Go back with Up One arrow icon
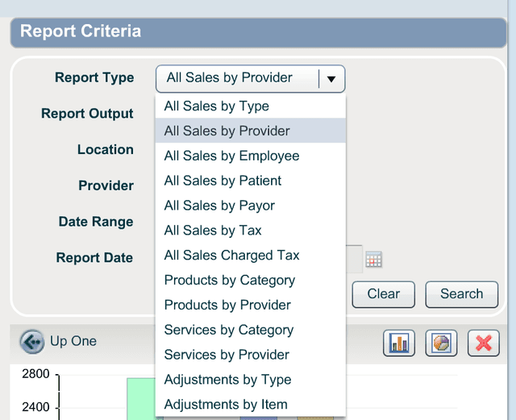This screenshot has width=516, height=420. [31, 342]
